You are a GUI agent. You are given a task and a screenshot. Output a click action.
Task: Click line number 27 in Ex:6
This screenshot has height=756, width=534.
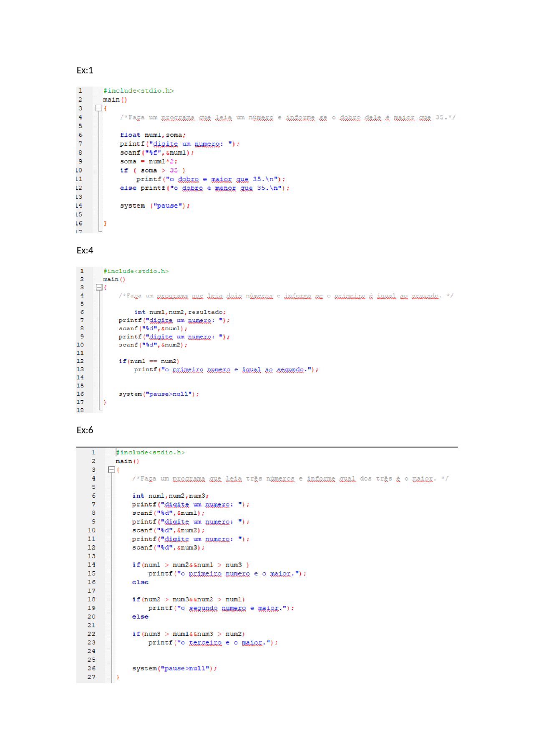pos(91,677)
